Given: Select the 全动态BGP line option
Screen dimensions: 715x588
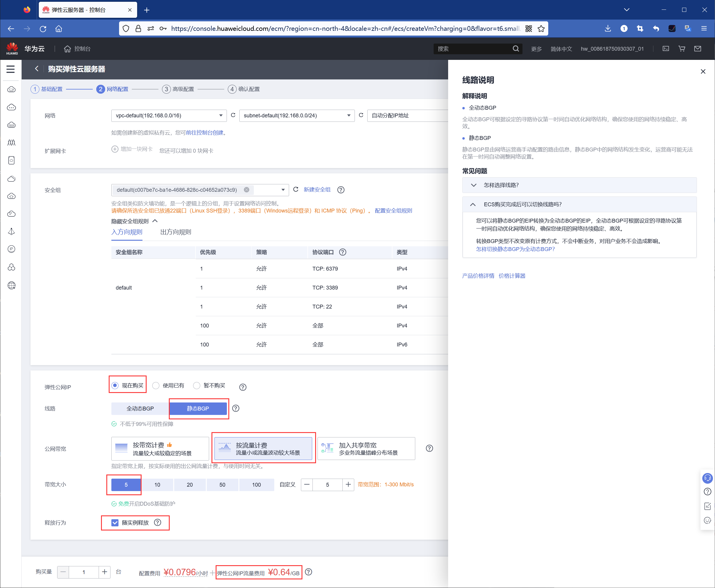Looking at the screenshot, I should coord(140,408).
